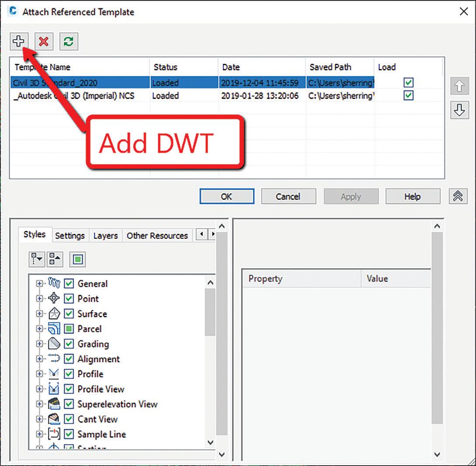Screen dimensions: 476x466
Task: Expand the Cant View tree node
Action: click(x=39, y=419)
